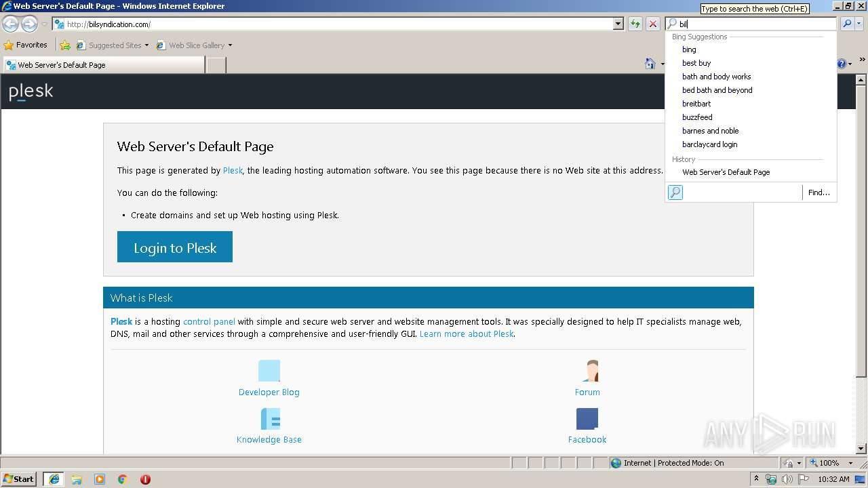Click the Developer Blog icon
The width and height of the screenshot is (868, 488).
[x=269, y=371]
